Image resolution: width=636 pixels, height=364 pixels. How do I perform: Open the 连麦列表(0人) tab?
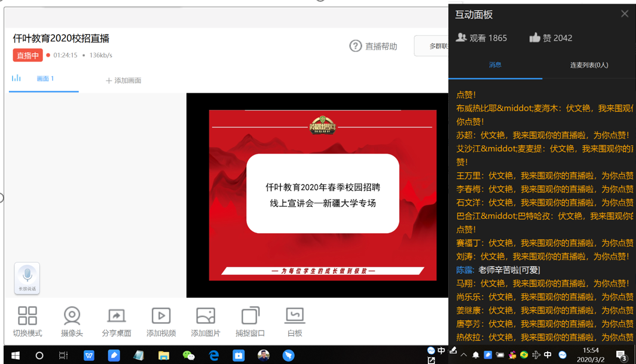[x=589, y=65]
